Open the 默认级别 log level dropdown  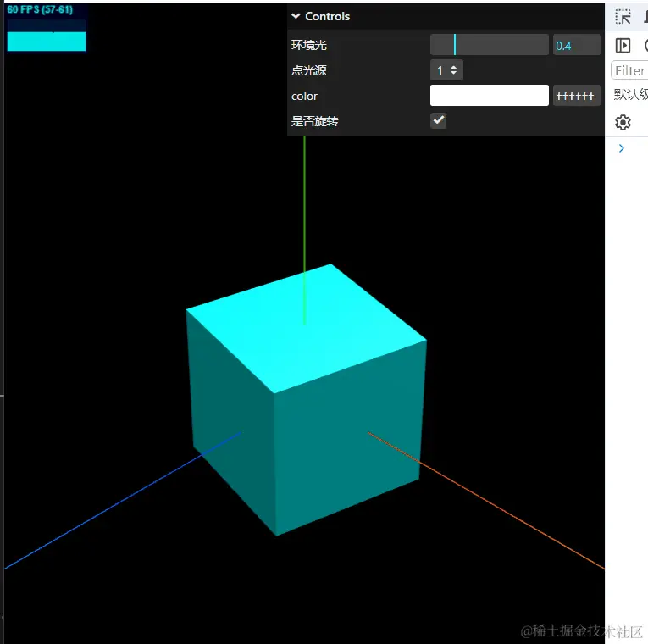click(631, 95)
